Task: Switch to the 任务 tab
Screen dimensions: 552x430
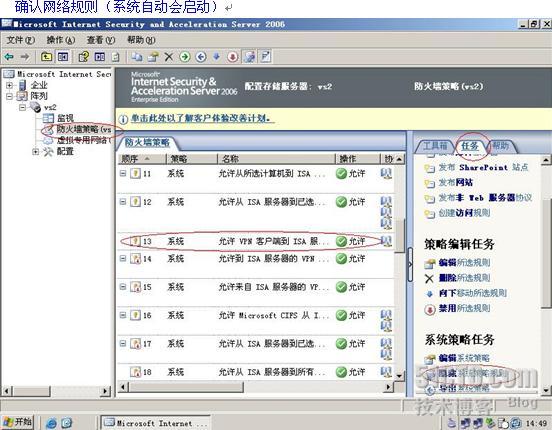Action: click(470, 145)
